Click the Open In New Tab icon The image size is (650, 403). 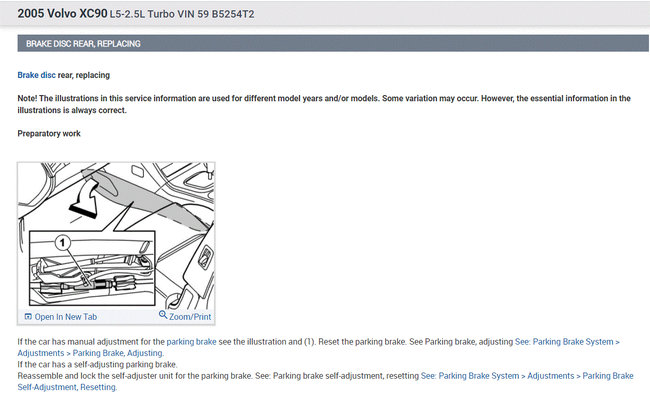click(x=28, y=316)
